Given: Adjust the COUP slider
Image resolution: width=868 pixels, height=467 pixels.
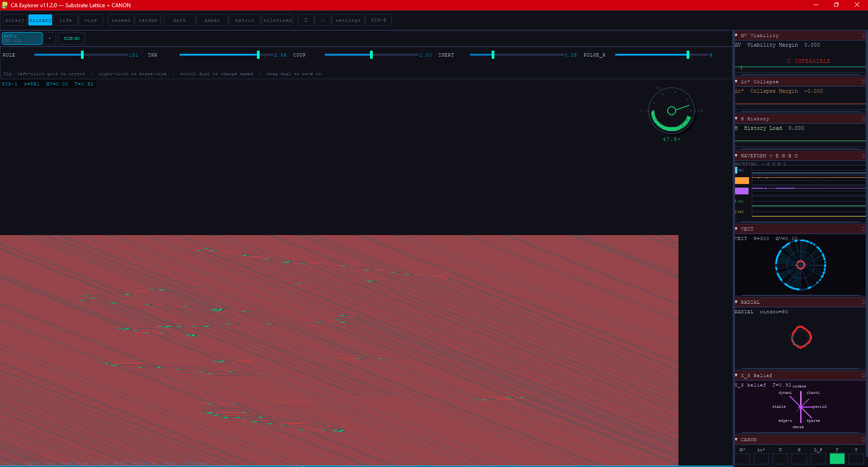Looking at the screenshot, I should (371, 55).
